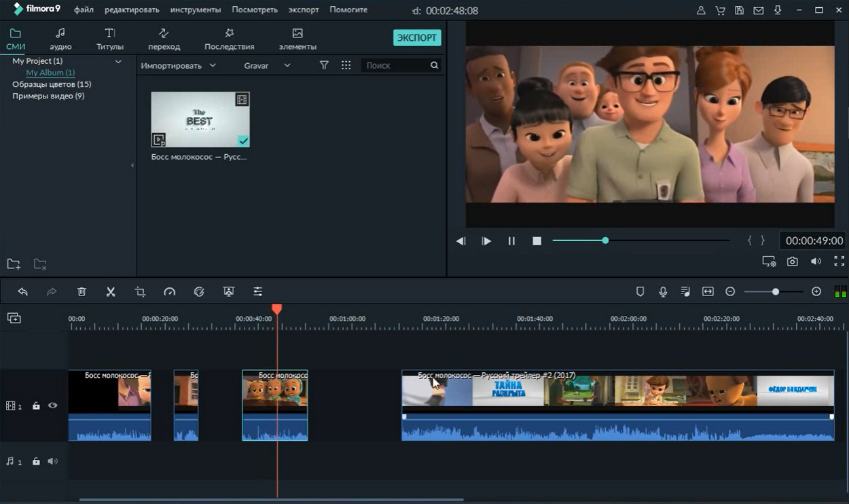
Task: Filter media with the funnel icon
Action: pos(324,65)
